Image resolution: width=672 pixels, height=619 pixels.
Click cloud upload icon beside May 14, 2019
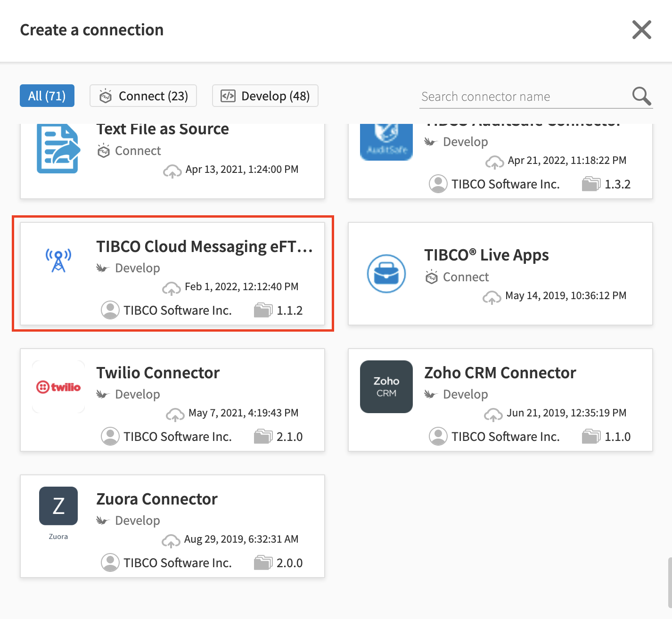click(492, 297)
